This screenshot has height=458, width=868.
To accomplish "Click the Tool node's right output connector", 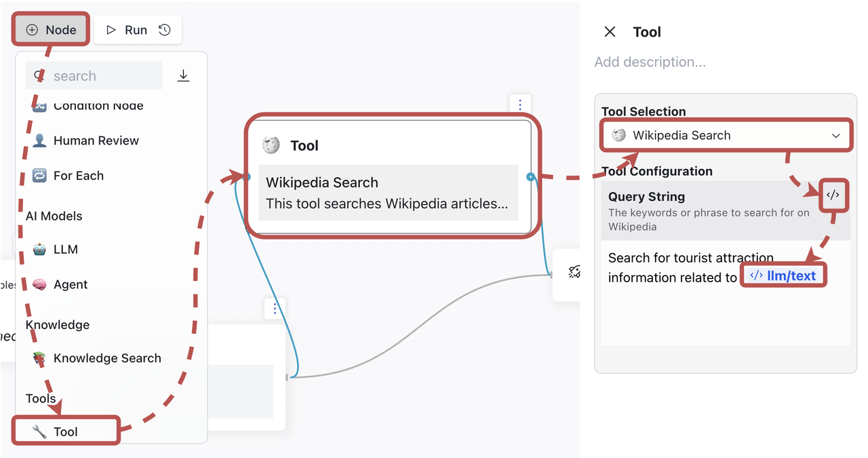I will tap(530, 177).
